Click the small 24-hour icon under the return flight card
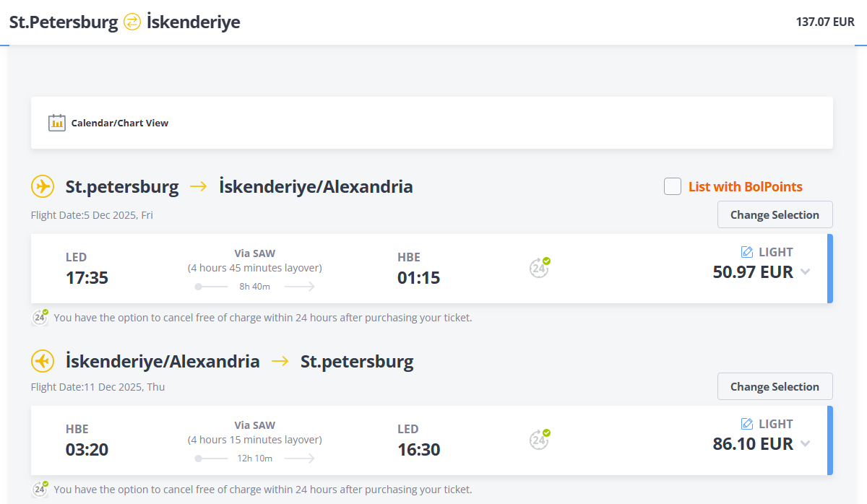The width and height of the screenshot is (867, 504). (x=40, y=489)
